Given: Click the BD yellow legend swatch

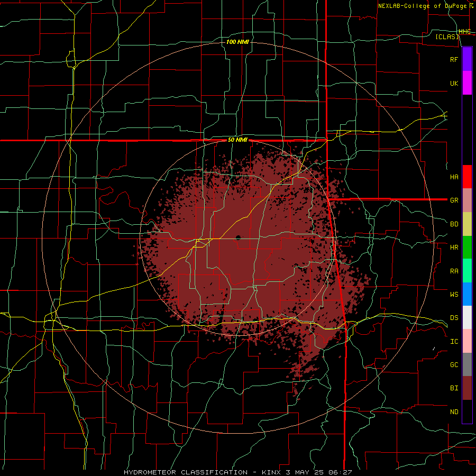Looking at the screenshot, I should coord(467,224).
